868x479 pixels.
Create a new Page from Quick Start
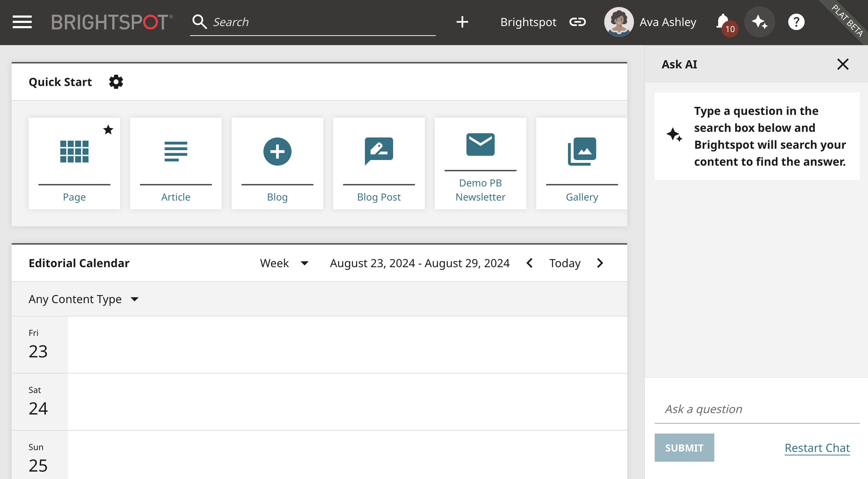74,164
